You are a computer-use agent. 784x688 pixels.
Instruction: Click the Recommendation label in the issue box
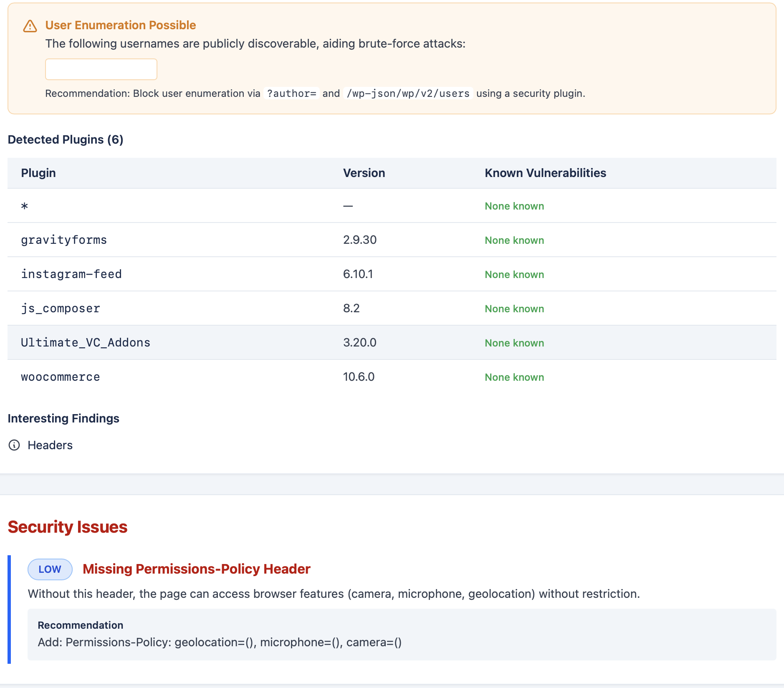(x=81, y=625)
